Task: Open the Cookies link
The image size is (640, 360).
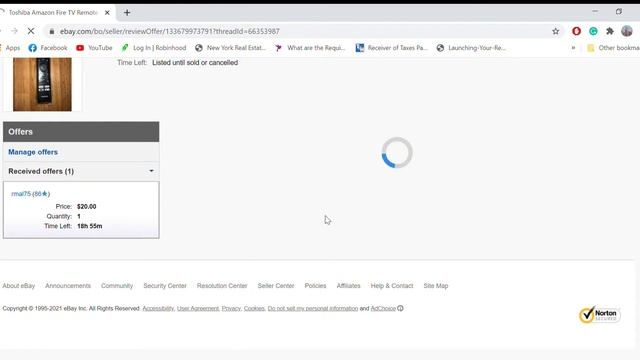Action: 254,309
